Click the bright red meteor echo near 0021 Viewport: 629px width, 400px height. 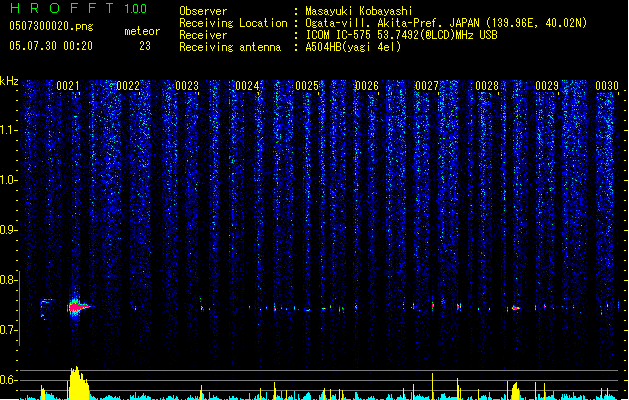78,307
